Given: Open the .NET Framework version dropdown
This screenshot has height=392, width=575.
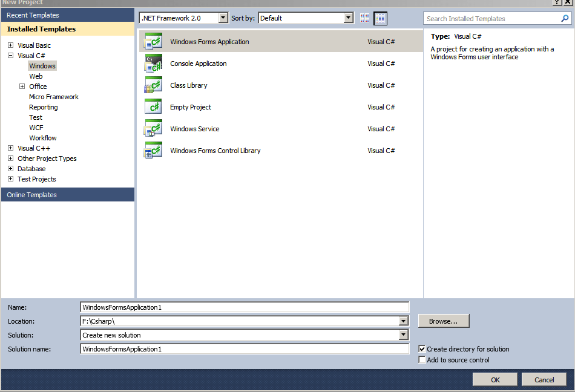Looking at the screenshot, I should point(223,18).
